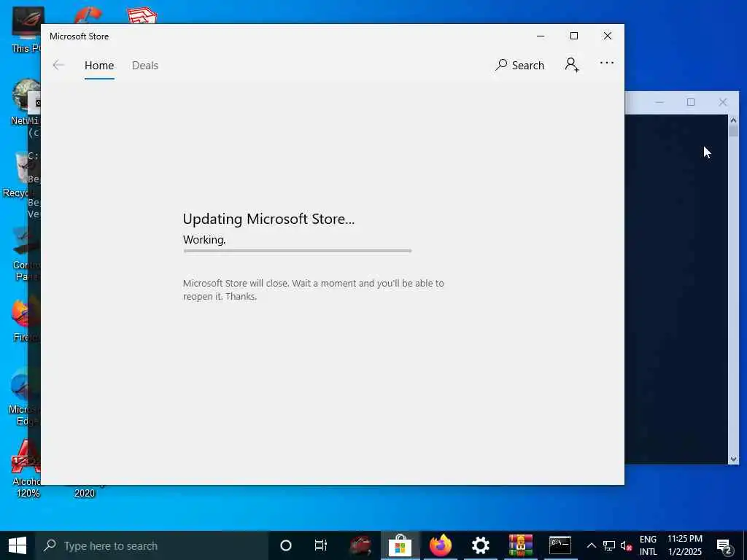The width and height of the screenshot is (747, 560).
Task: Click 'Microsoft Store will close' message text
Action: pos(314,289)
